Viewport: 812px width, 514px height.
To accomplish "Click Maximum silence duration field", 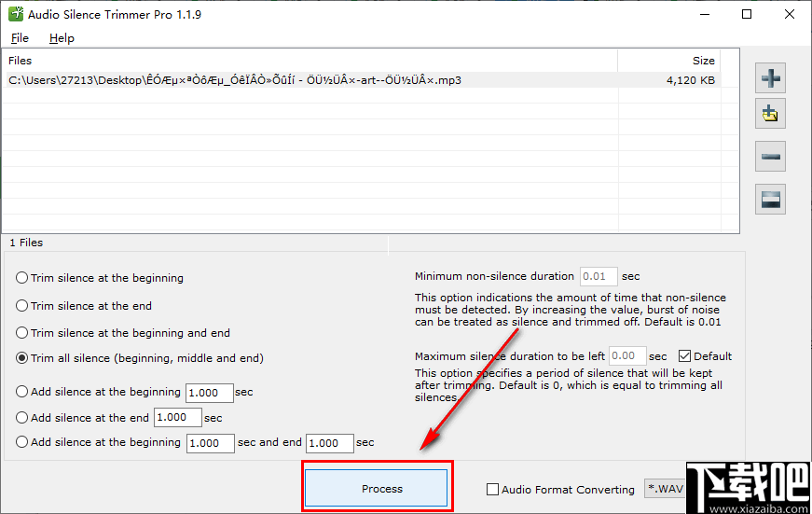I will (627, 355).
